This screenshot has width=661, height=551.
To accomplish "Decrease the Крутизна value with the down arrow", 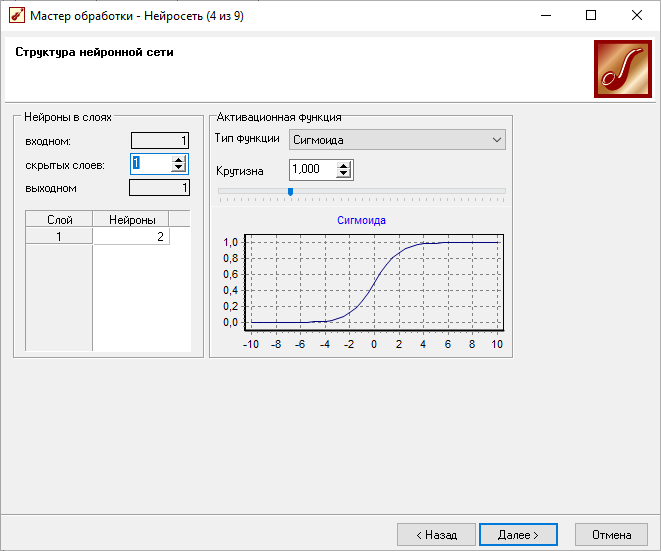I will click(344, 174).
